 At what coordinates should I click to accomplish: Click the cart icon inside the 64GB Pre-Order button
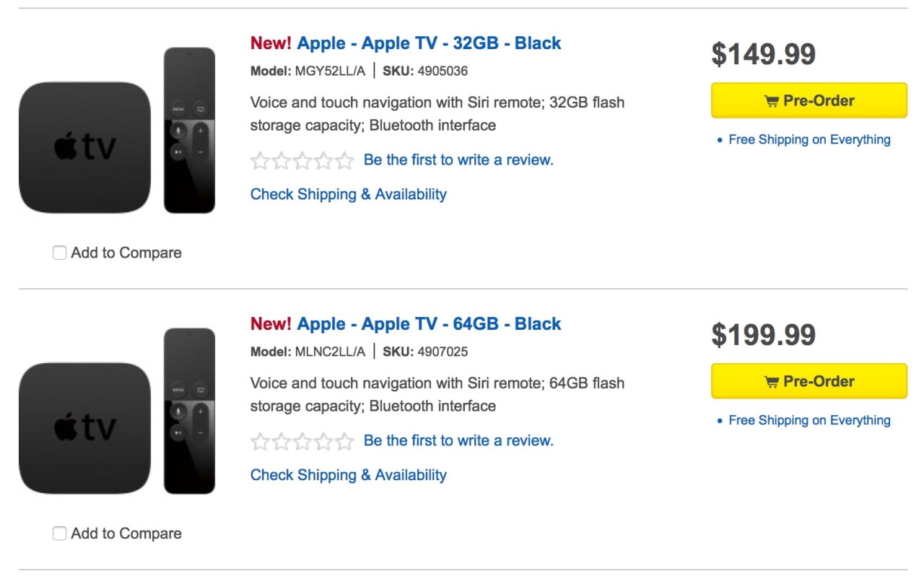[773, 381]
